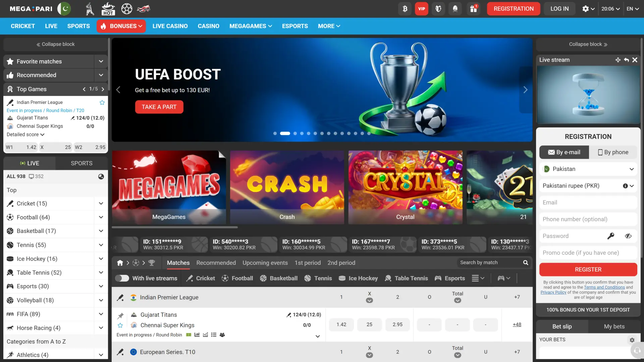Click the LOG IN button

pos(559,9)
